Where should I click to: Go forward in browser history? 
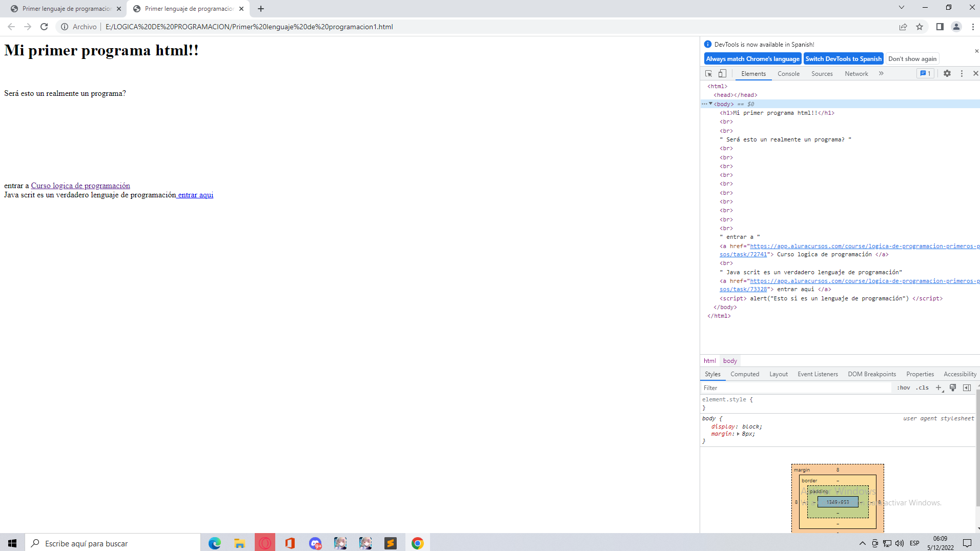28,27
